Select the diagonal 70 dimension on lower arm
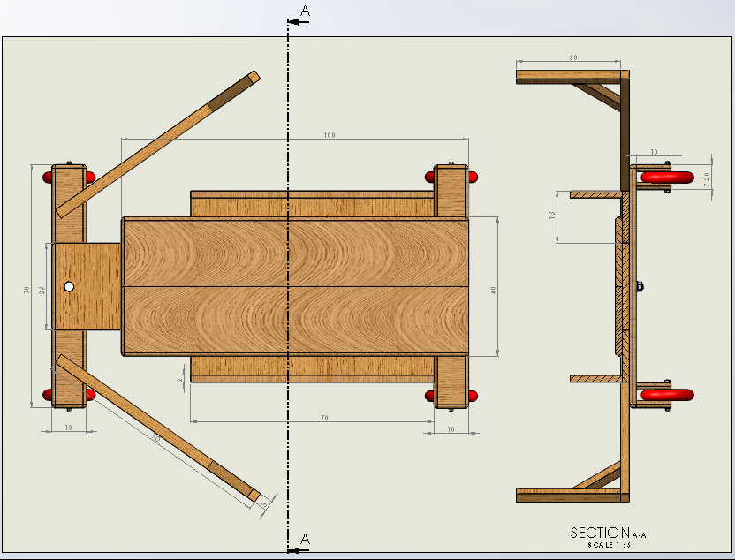The height and width of the screenshot is (560, 735). (156, 438)
